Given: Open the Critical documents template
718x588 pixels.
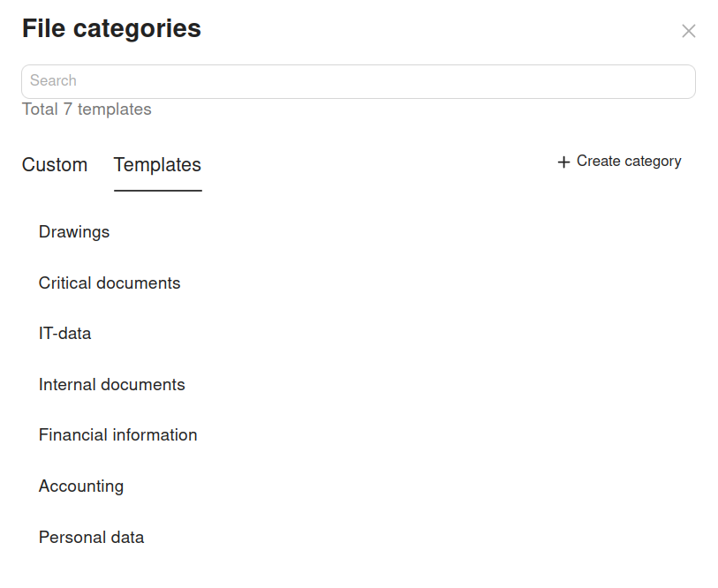Looking at the screenshot, I should tap(110, 283).
